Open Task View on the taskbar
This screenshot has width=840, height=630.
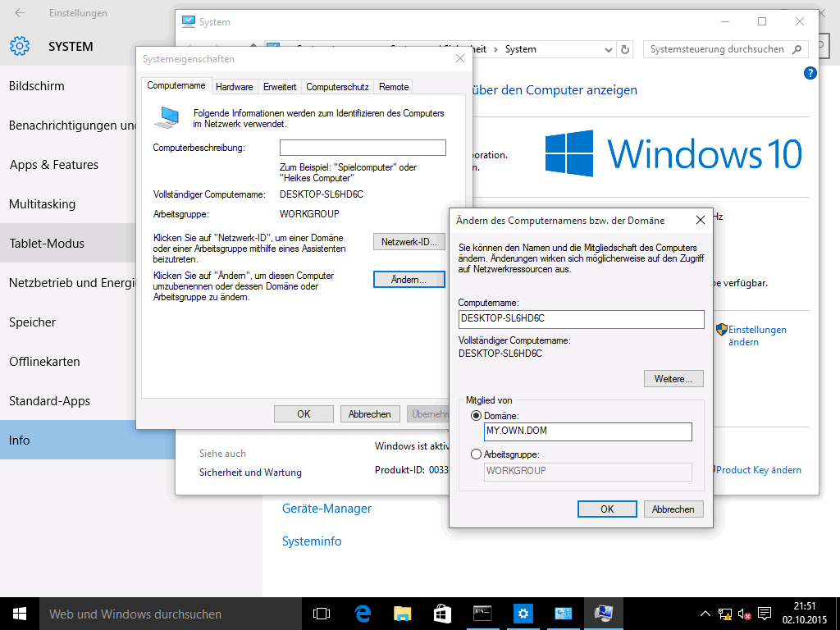322,614
